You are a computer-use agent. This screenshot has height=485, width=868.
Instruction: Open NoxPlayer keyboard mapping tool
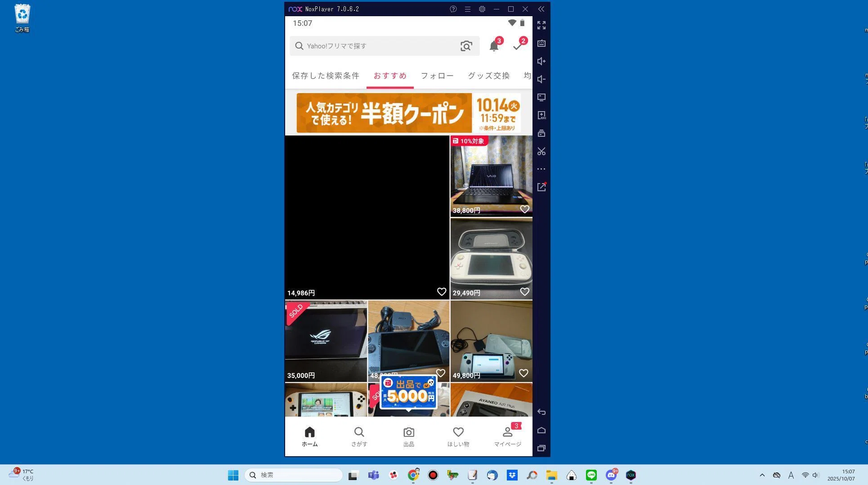tap(541, 43)
